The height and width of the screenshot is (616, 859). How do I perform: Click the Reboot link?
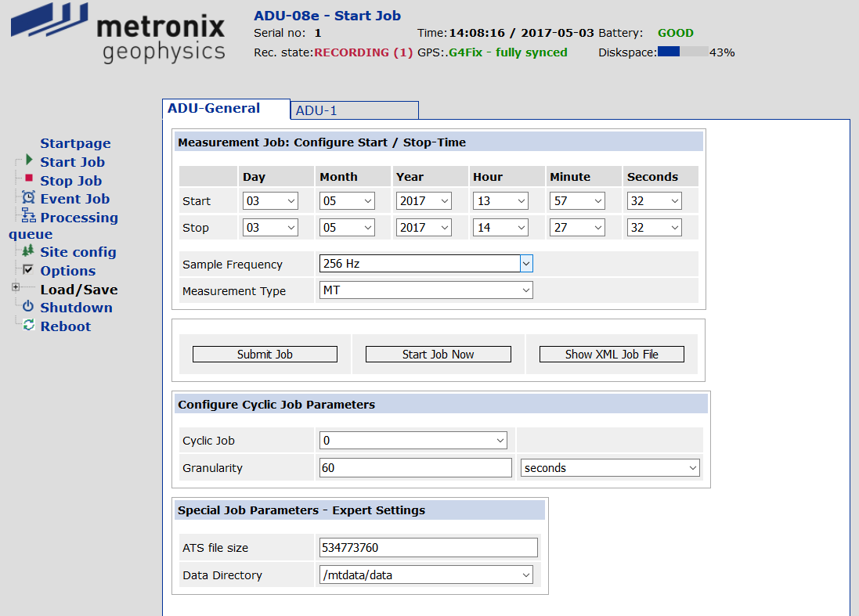click(65, 326)
